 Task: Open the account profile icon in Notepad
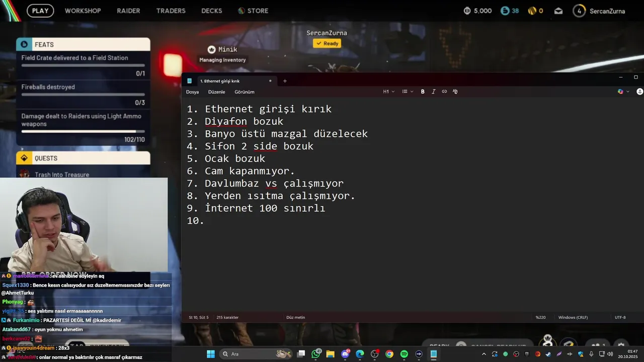pyautogui.click(x=640, y=92)
